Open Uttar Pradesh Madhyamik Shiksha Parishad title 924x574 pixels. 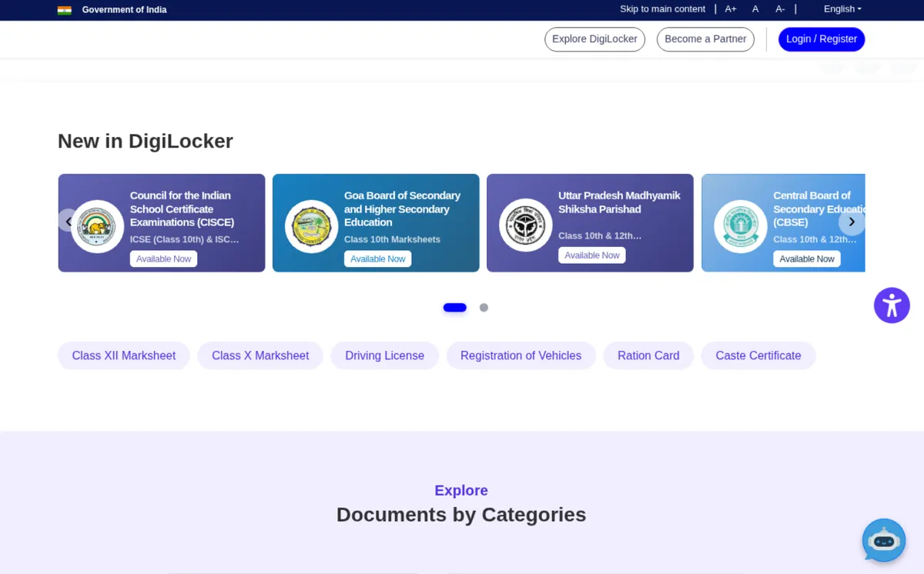tap(619, 202)
